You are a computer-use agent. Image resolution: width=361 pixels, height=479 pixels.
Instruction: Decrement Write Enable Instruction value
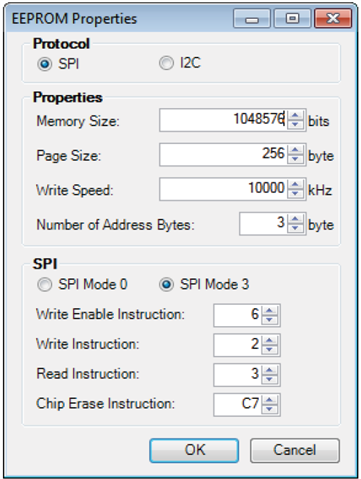[x=269, y=320]
